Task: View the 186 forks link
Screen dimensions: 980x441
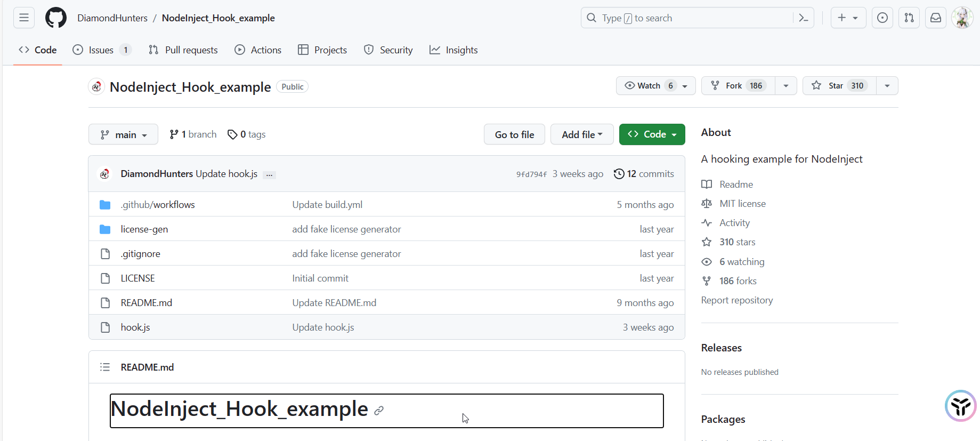Action: [729, 281]
